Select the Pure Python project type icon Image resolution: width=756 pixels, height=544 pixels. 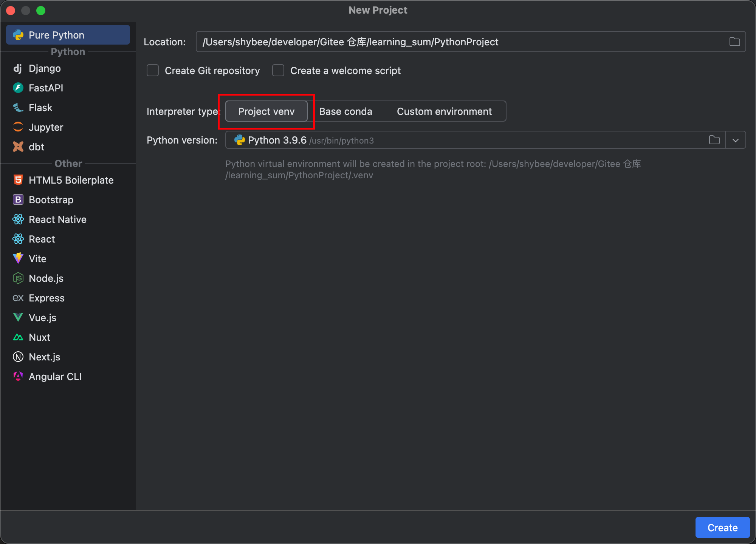click(18, 35)
